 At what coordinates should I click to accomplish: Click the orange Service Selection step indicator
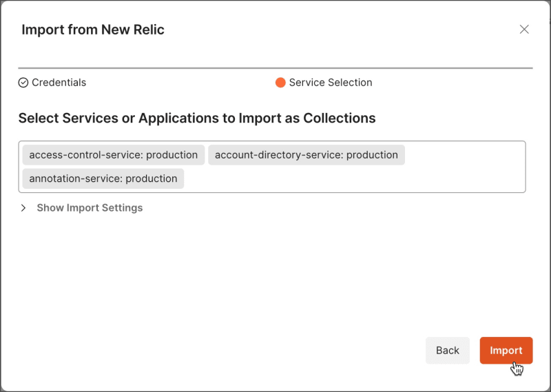coord(280,83)
